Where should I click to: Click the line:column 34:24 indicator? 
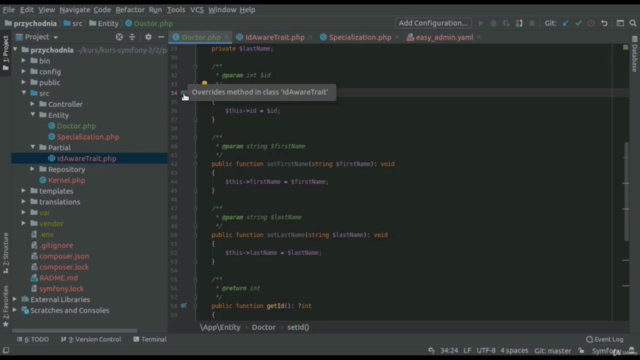449,351
